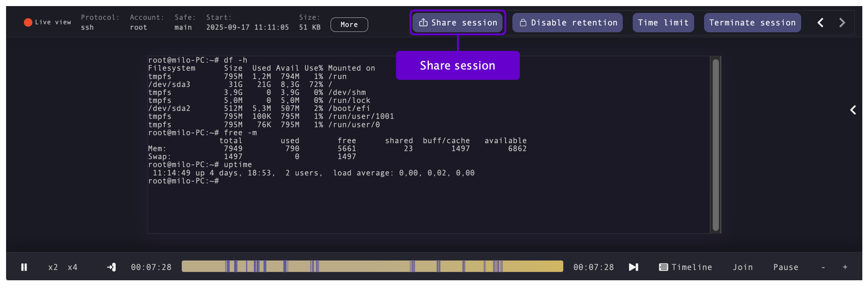Open the Timeline panel
868x289 pixels.
[x=685, y=267]
